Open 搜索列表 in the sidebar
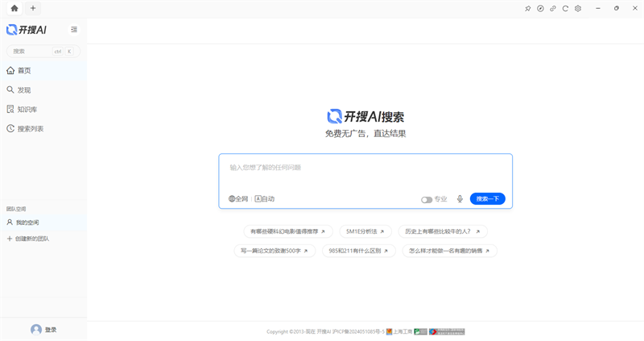644x341 pixels. coord(31,129)
